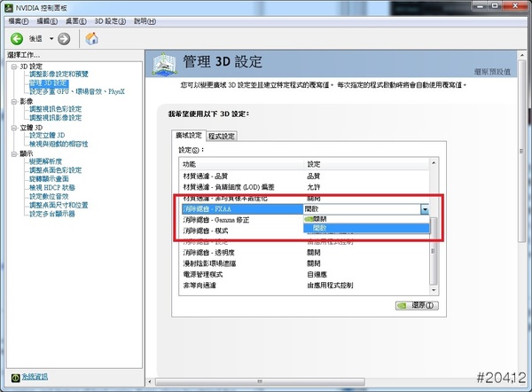The height and width of the screenshot is (392, 532).
Task: Select 檢視 HDCP 狀態 in the tree
Action: click(52, 187)
